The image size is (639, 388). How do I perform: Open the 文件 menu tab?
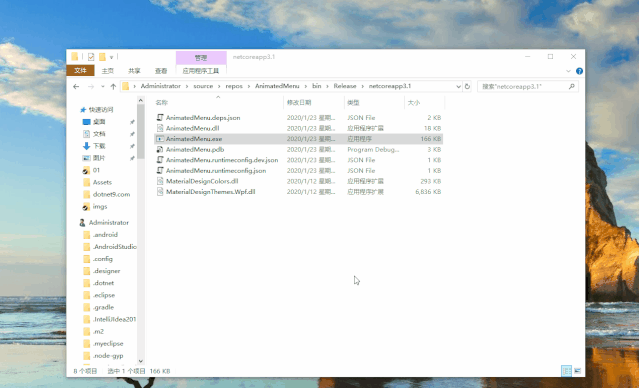81,71
